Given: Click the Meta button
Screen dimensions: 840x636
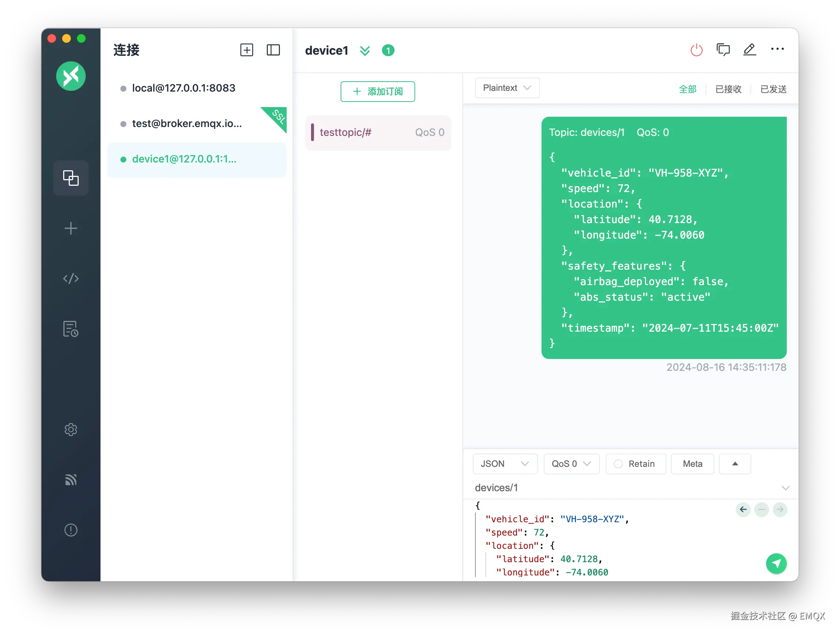Looking at the screenshot, I should 692,464.
